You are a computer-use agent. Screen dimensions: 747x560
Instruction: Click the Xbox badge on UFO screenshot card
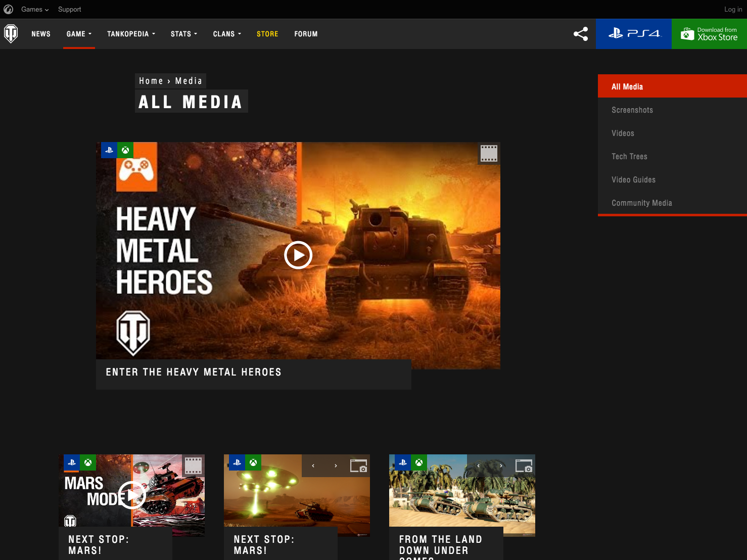coord(253,462)
